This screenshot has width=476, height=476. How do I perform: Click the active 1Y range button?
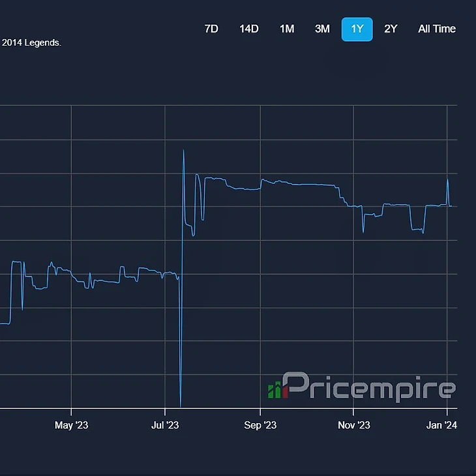pos(357,29)
